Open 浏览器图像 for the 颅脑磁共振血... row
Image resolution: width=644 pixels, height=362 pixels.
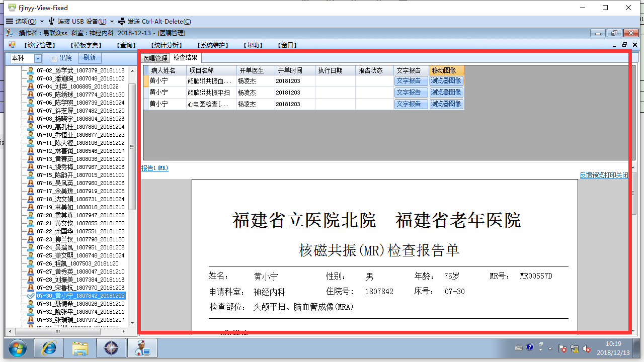pos(446,81)
